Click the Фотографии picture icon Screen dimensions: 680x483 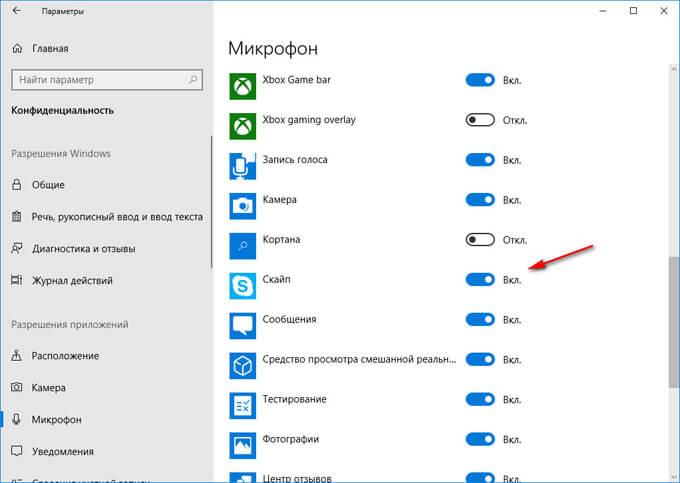242,445
